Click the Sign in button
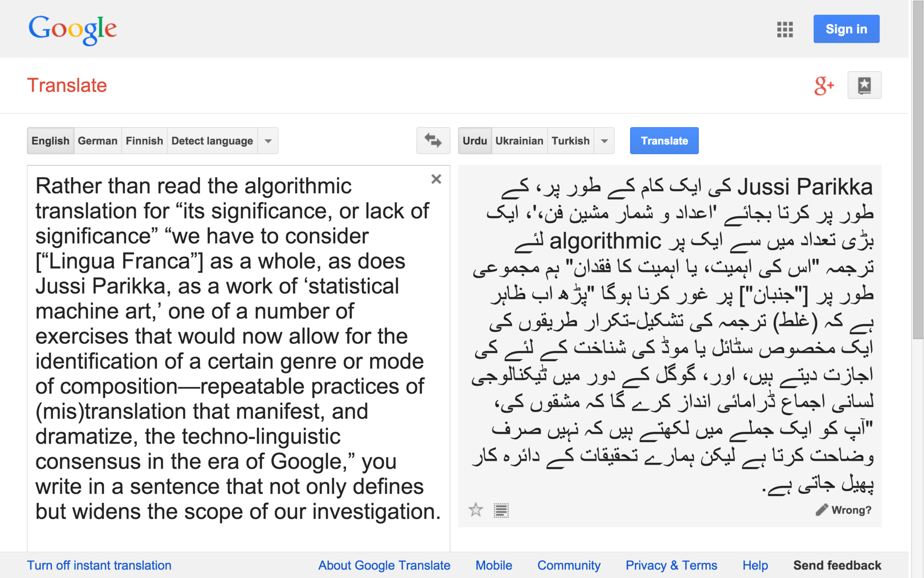This screenshot has height=578, width=924. point(846,29)
